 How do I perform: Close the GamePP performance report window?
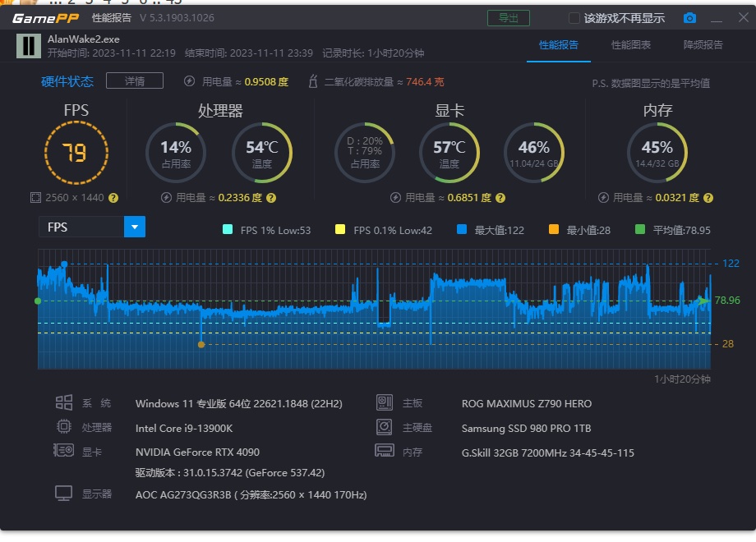click(743, 18)
